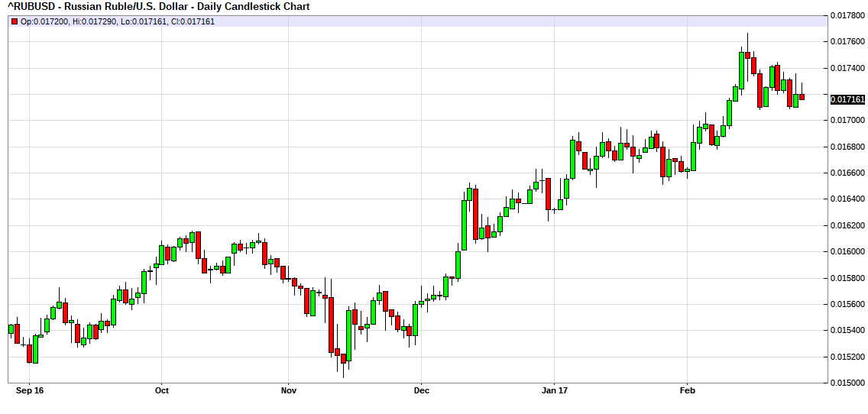Viewport: 868px width, 414px height.
Task: Click the 'Jan 17' date axis label
Action: (x=554, y=391)
